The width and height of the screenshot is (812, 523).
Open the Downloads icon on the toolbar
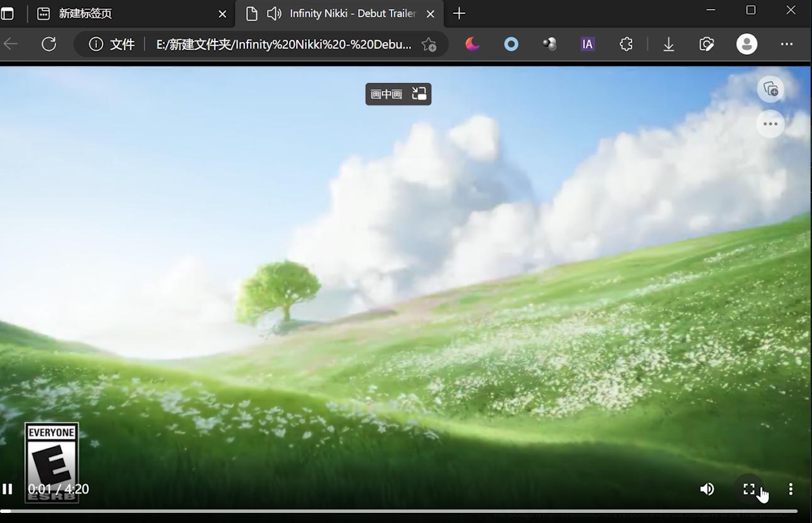(x=668, y=44)
